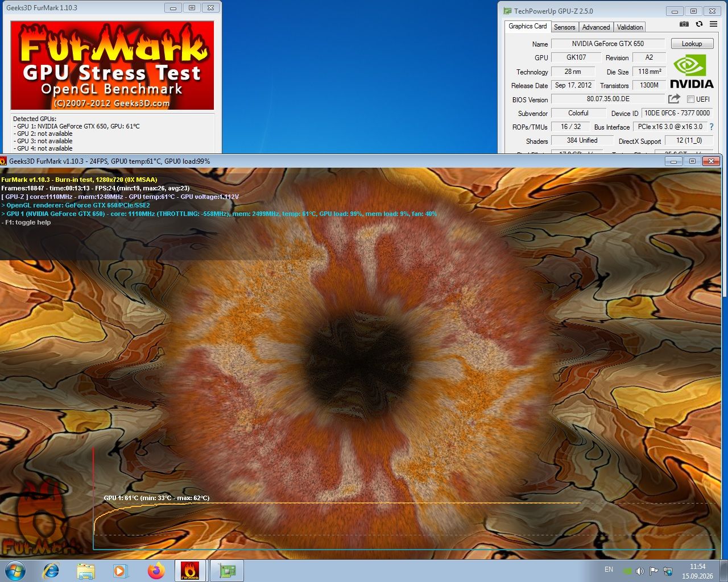Switch to FurMark via taskbar icon
The height and width of the screenshot is (582, 728).
coord(190,571)
